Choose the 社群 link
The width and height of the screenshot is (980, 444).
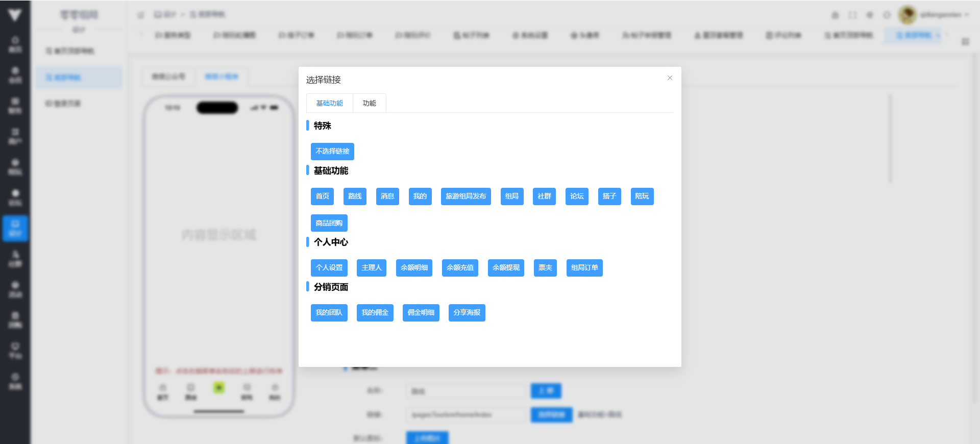[544, 196]
